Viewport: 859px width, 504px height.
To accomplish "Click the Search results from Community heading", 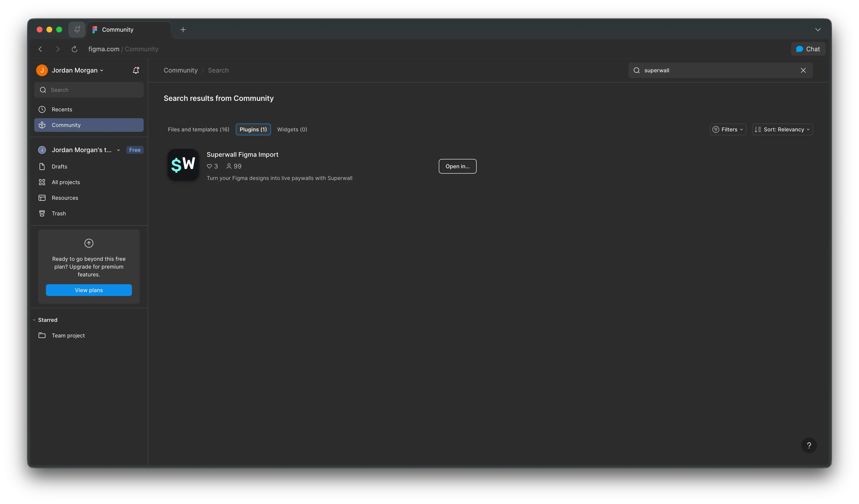I will point(218,98).
